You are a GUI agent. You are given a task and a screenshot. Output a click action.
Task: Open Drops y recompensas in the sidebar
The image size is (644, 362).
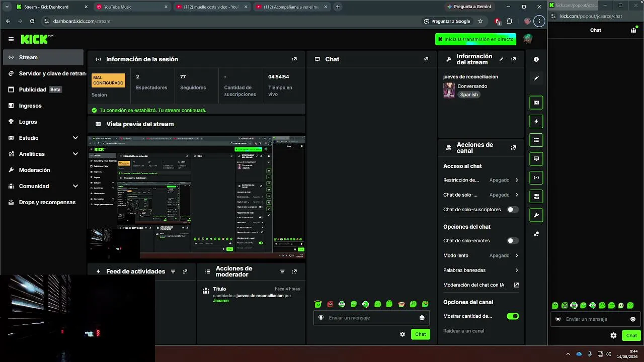coord(43,202)
